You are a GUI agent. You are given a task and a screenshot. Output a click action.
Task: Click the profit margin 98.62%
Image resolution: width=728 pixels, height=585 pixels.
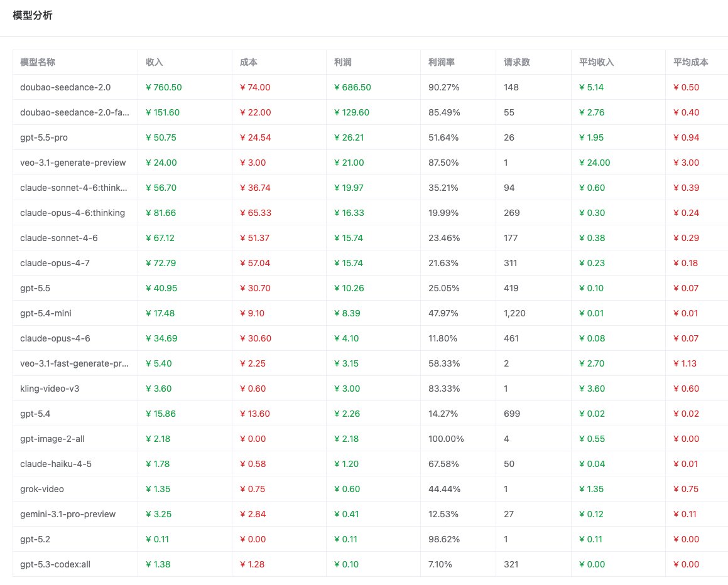click(x=444, y=539)
